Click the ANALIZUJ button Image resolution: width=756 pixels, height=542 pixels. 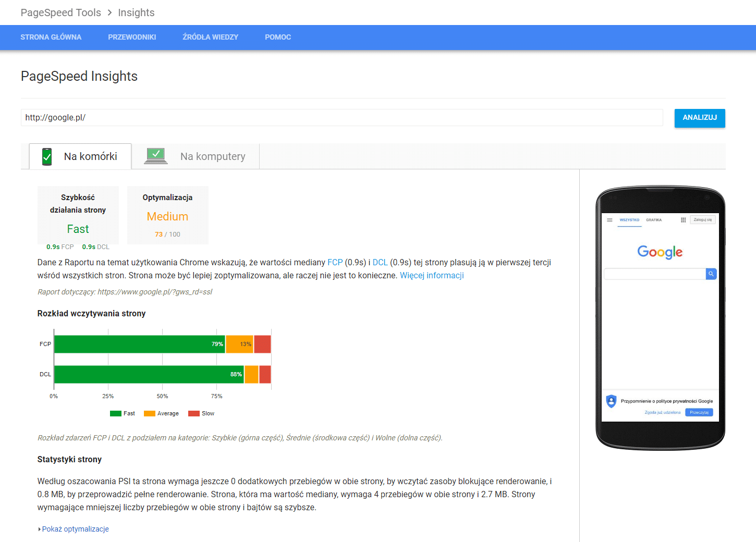click(x=700, y=118)
